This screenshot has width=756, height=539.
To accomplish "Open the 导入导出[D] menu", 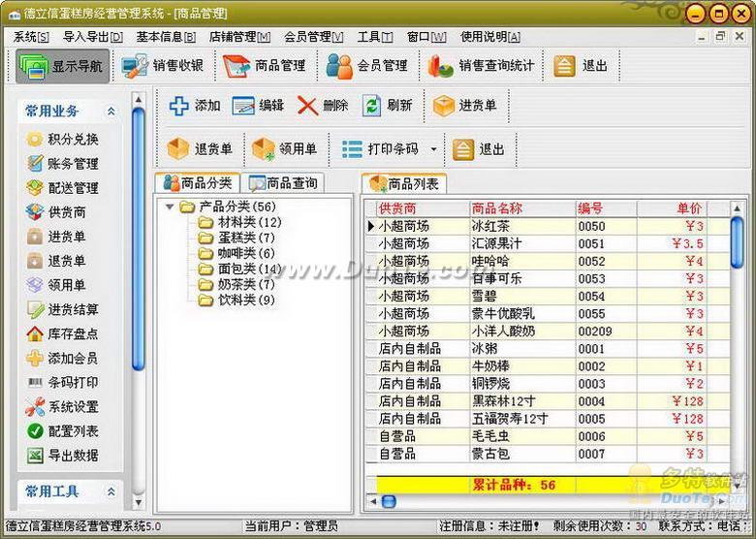I will [93, 37].
